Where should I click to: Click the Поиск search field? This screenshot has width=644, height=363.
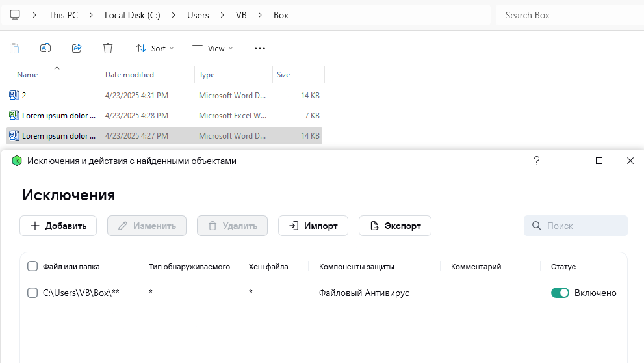pyautogui.click(x=576, y=226)
